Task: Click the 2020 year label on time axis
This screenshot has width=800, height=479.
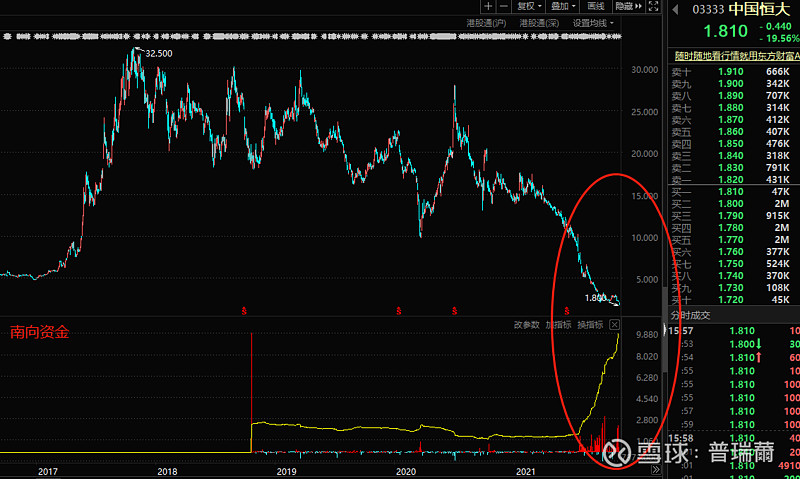Action: [x=406, y=471]
